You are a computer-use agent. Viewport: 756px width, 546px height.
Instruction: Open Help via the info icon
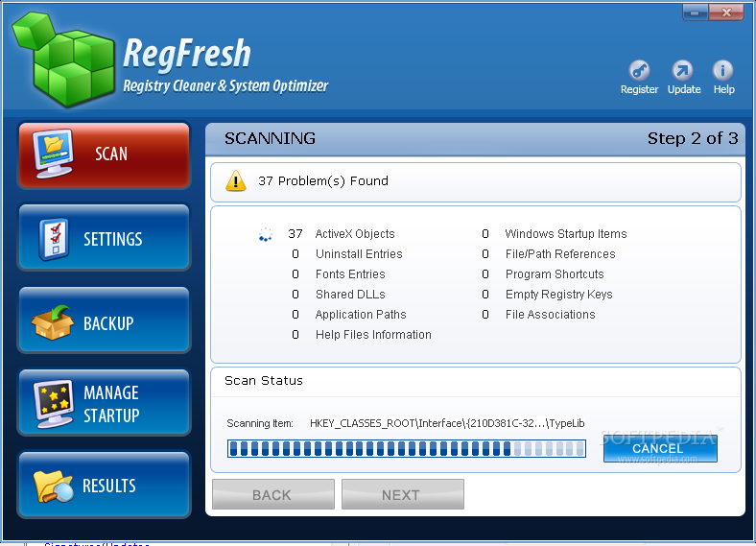click(722, 70)
